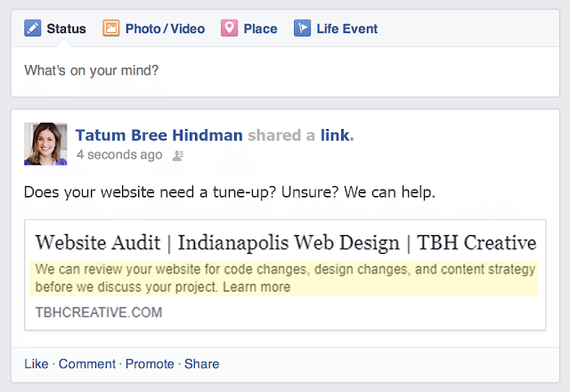Click the highlighted link preview description
This screenshot has height=392, width=570.
[285, 278]
